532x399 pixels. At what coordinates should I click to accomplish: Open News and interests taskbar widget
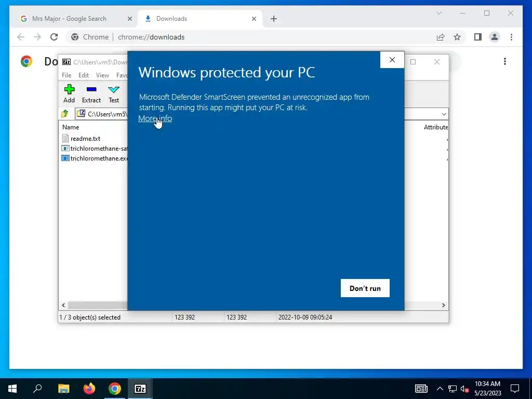(421, 389)
